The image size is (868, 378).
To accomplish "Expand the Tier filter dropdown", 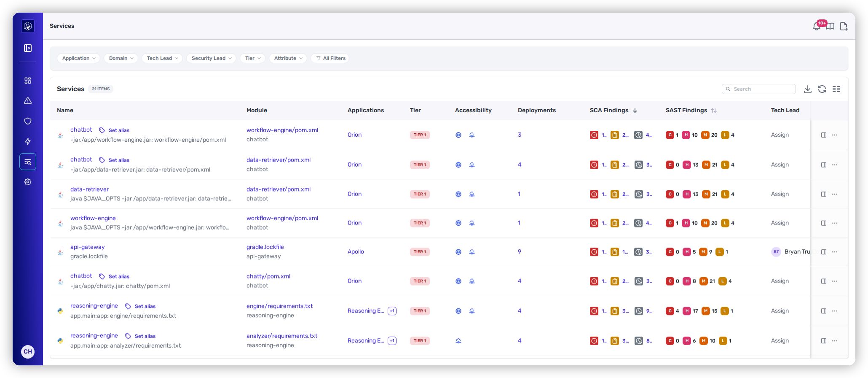I will [253, 58].
